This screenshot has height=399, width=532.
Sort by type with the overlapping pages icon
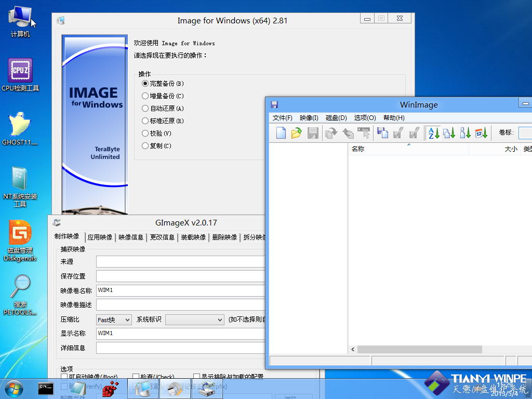pos(449,132)
